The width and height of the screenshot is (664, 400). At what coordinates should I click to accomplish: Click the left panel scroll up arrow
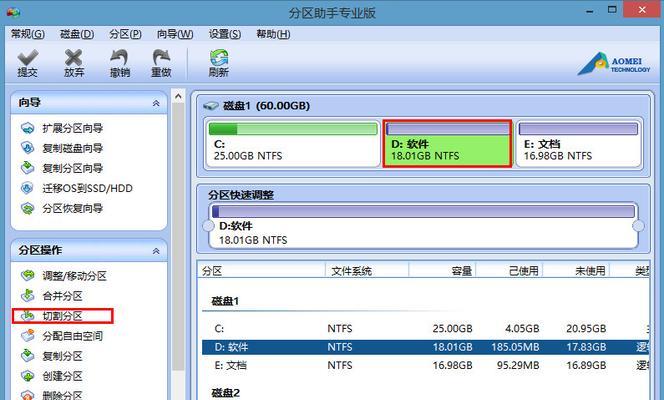[178, 97]
